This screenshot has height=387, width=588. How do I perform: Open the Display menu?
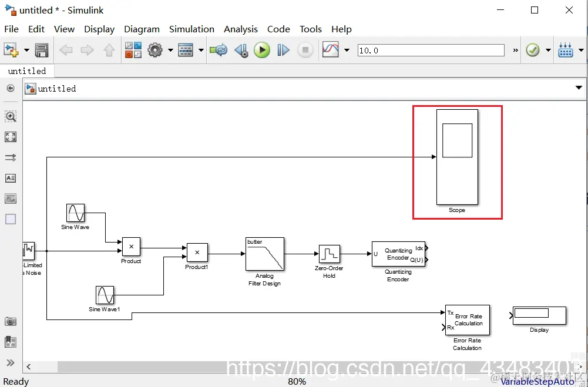[x=99, y=29]
